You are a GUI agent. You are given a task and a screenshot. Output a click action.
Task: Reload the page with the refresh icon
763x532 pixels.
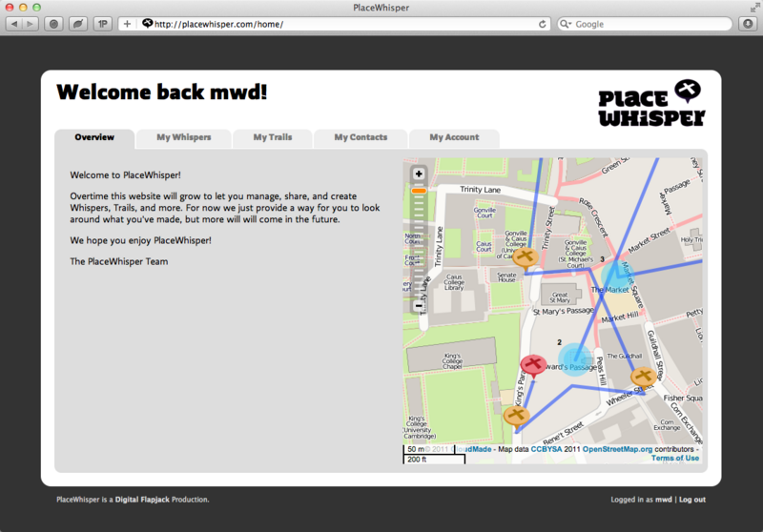(542, 24)
